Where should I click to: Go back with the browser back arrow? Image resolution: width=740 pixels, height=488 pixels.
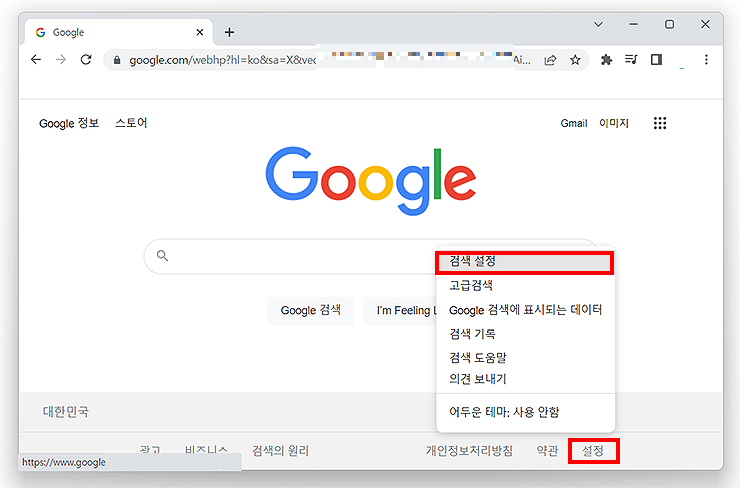coord(36,59)
